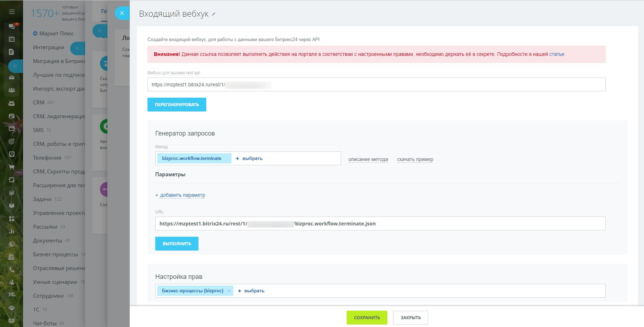Open method selector with '+ выбрать'

click(x=249, y=159)
